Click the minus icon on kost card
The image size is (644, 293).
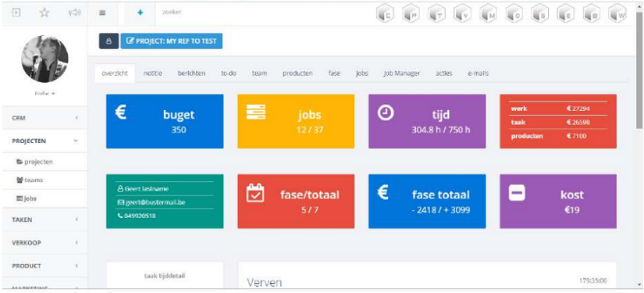517,193
